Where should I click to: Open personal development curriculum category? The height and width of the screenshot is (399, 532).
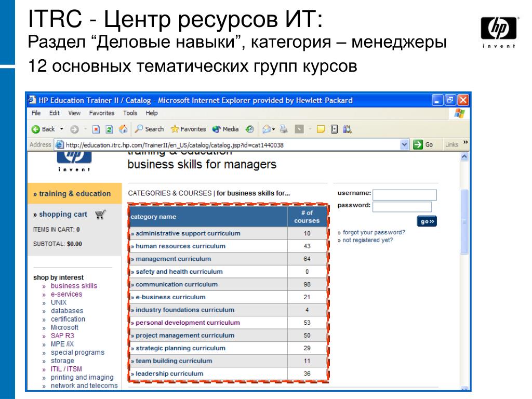coord(188,323)
